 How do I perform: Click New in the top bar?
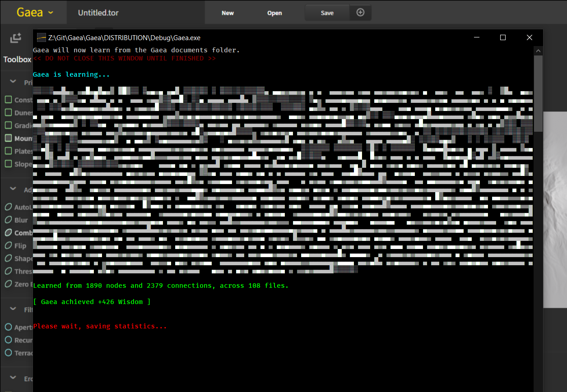[x=228, y=13]
